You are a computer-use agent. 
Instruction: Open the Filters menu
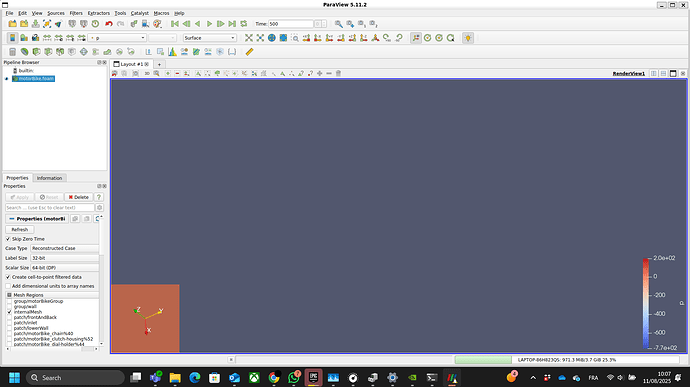(x=76, y=13)
